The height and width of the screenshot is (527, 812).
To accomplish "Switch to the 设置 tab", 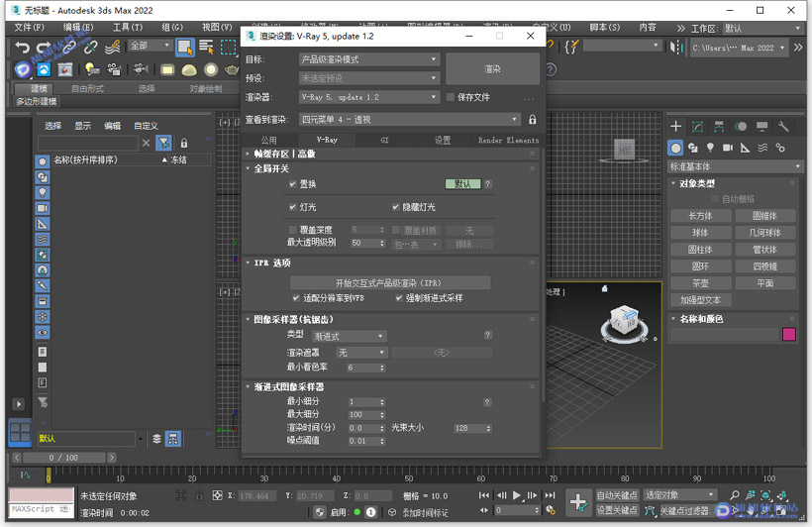I will coord(443,140).
